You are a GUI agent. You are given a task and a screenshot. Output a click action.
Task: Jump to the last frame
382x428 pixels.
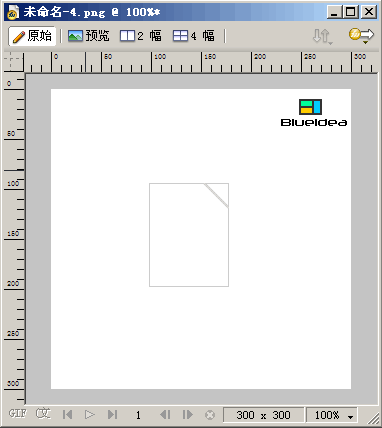click(112, 415)
